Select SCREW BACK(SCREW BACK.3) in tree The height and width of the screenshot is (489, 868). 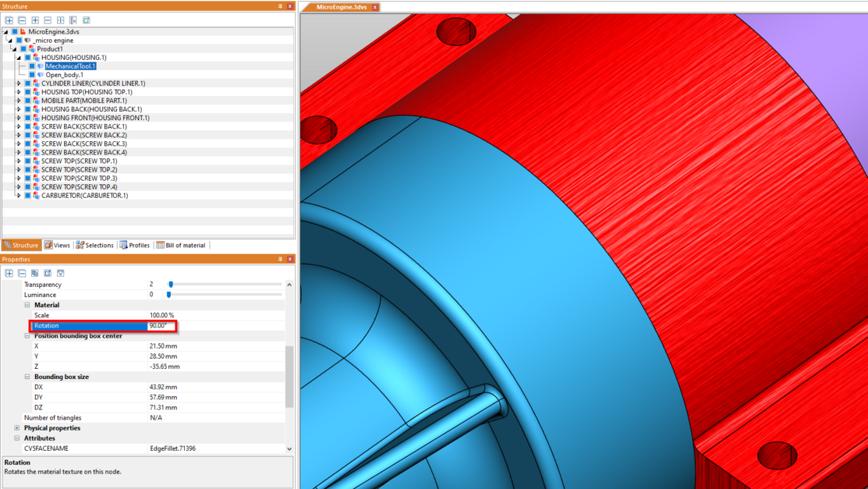(x=84, y=144)
